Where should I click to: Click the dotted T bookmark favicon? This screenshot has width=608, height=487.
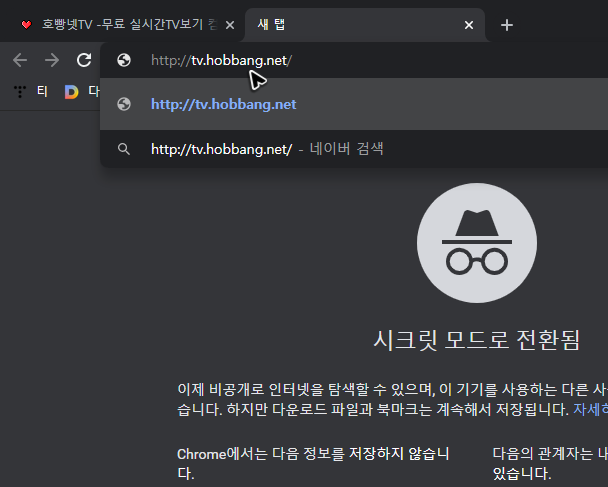pos(20,92)
